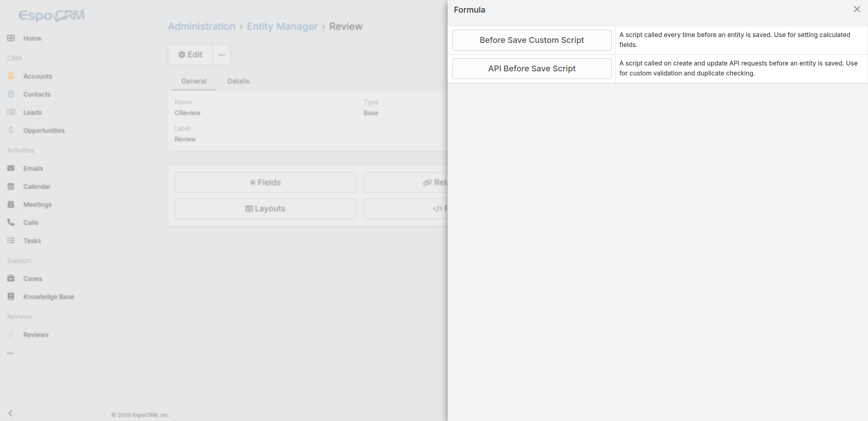
Task: Click the custom validation script description
Action: [x=738, y=68]
